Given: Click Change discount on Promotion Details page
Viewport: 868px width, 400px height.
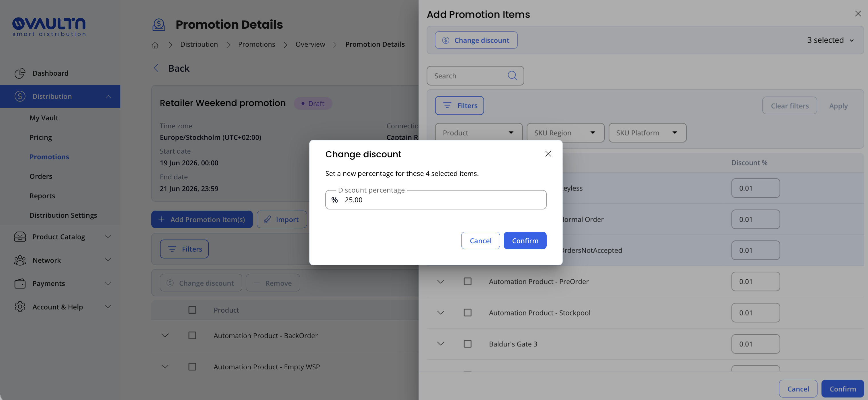Looking at the screenshot, I should pos(201,283).
